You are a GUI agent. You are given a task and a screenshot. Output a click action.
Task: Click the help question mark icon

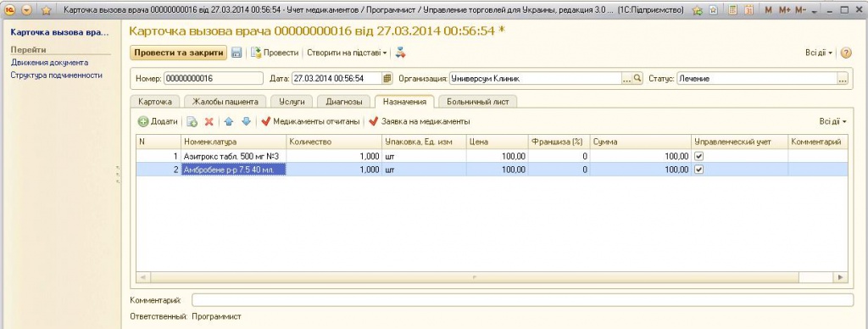(846, 53)
